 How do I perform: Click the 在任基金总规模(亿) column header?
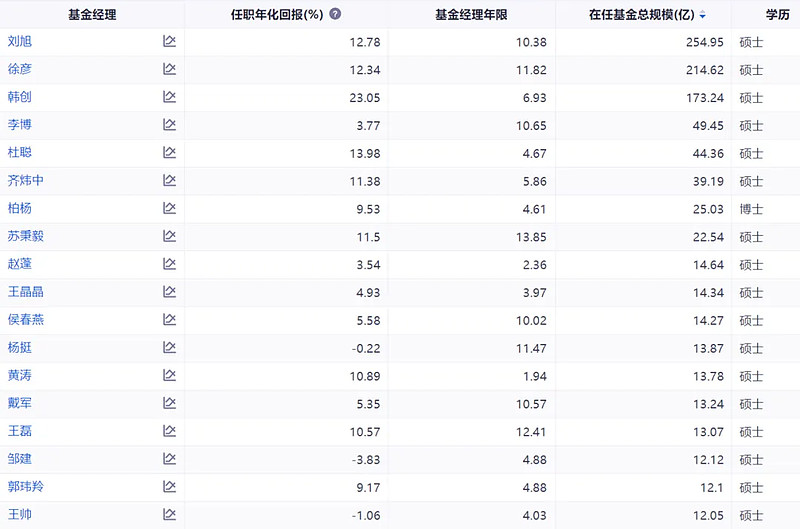(642, 15)
